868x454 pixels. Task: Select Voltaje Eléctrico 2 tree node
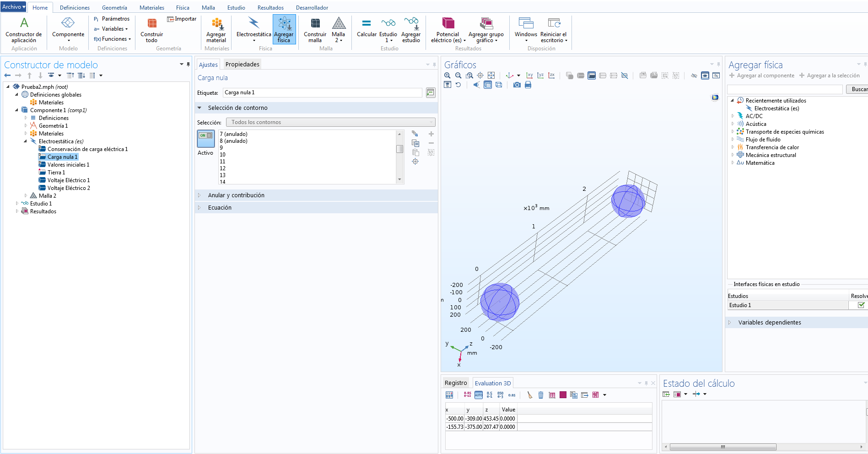(69, 188)
